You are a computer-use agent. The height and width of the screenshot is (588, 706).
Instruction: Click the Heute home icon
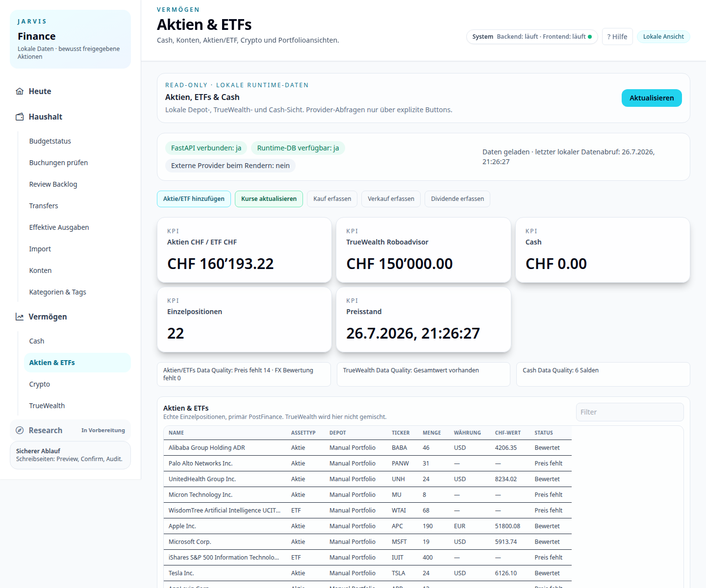tap(20, 91)
